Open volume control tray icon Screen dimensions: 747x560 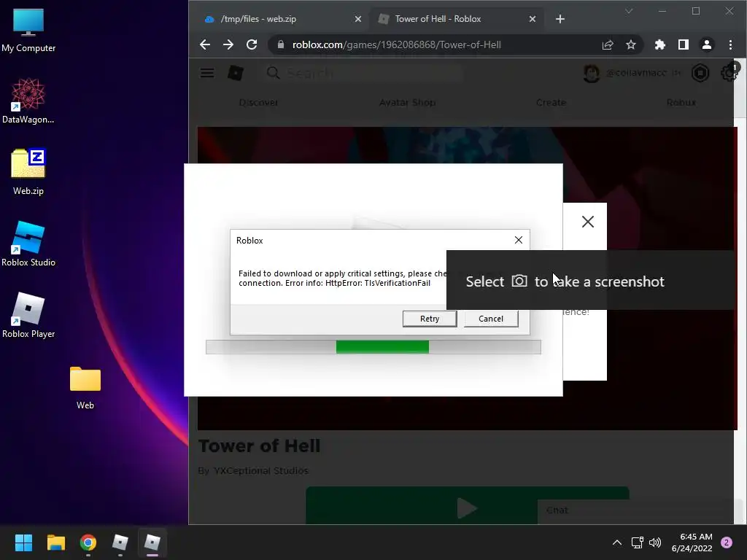coord(655,542)
